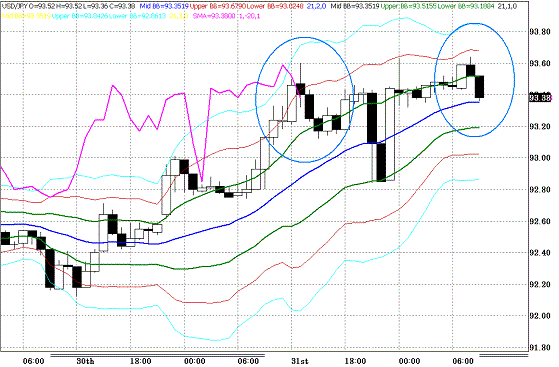The image size is (559, 367).
Task: Click the green Upper BB=93.5155 legend text
Action: [408, 6]
